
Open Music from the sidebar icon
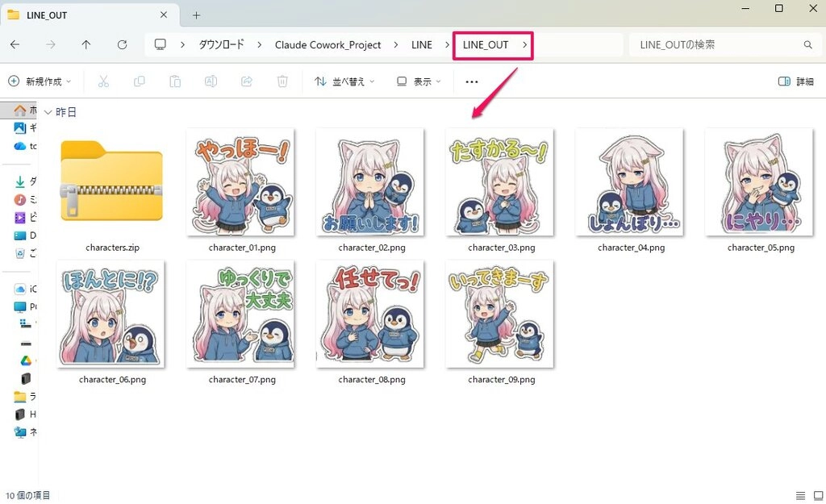point(20,200)
